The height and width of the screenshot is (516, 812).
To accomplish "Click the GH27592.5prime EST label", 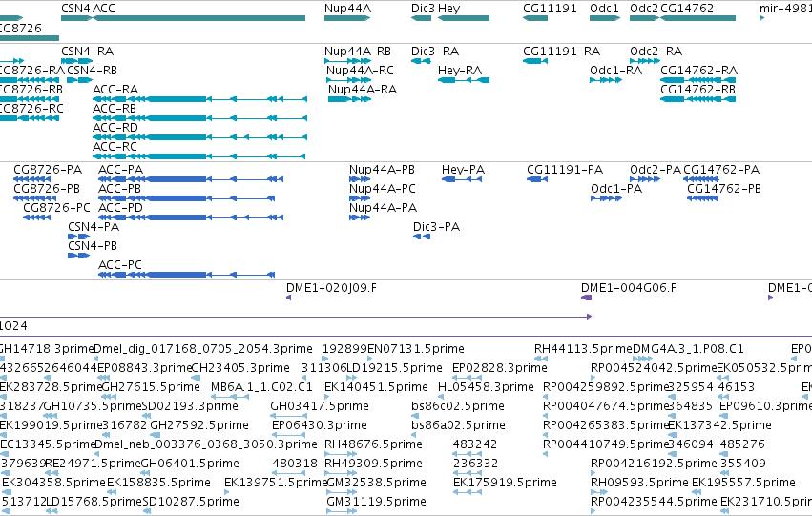I will [x=199, y=424].
